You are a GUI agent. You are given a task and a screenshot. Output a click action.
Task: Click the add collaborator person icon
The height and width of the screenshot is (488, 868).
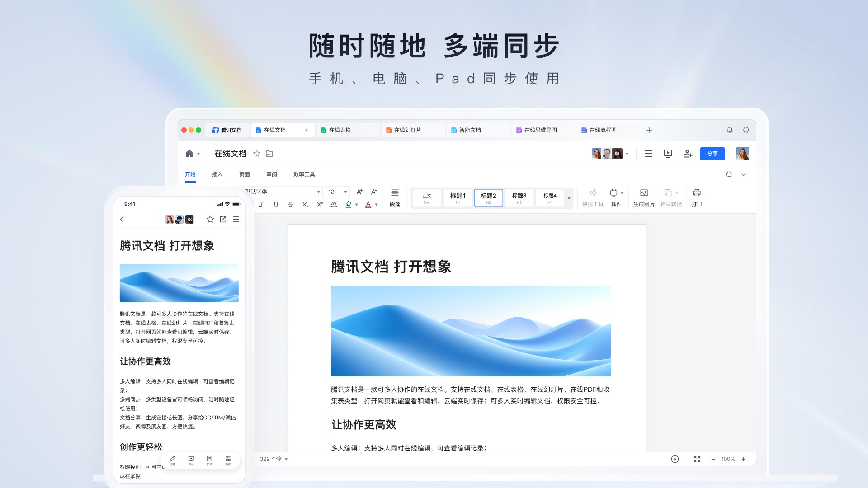(688, 154)
